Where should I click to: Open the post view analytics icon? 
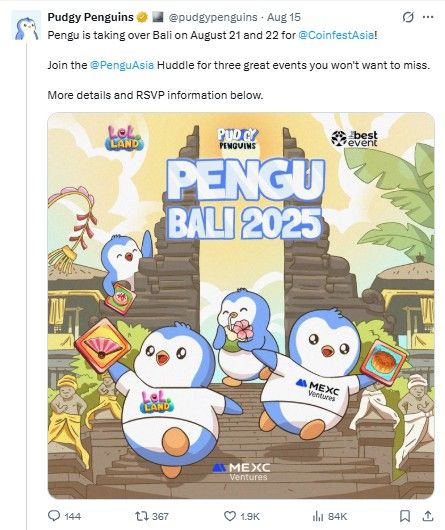pyautogui.click(x=318, y=516)
